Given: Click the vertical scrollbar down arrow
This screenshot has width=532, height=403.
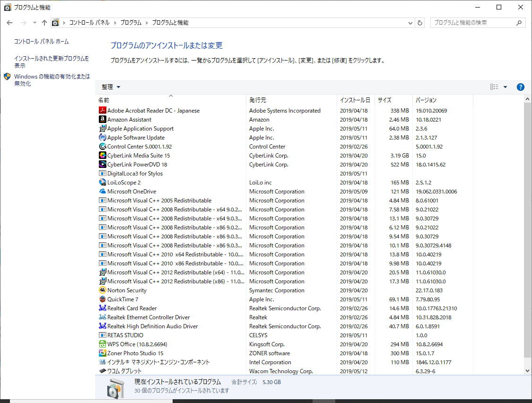Looking at the screenshot, I should (x=528, y=371).
